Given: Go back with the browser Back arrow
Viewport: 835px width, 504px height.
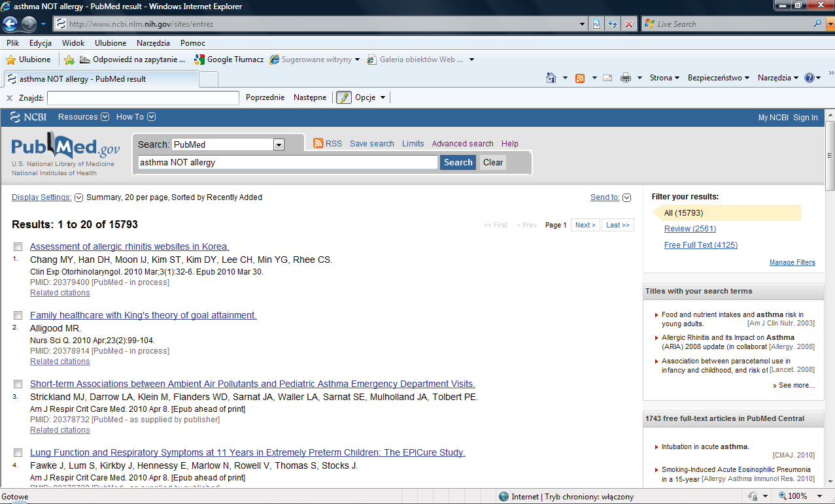Looking at the screenshot, I should pyautogui.click(x=11, y=24).
